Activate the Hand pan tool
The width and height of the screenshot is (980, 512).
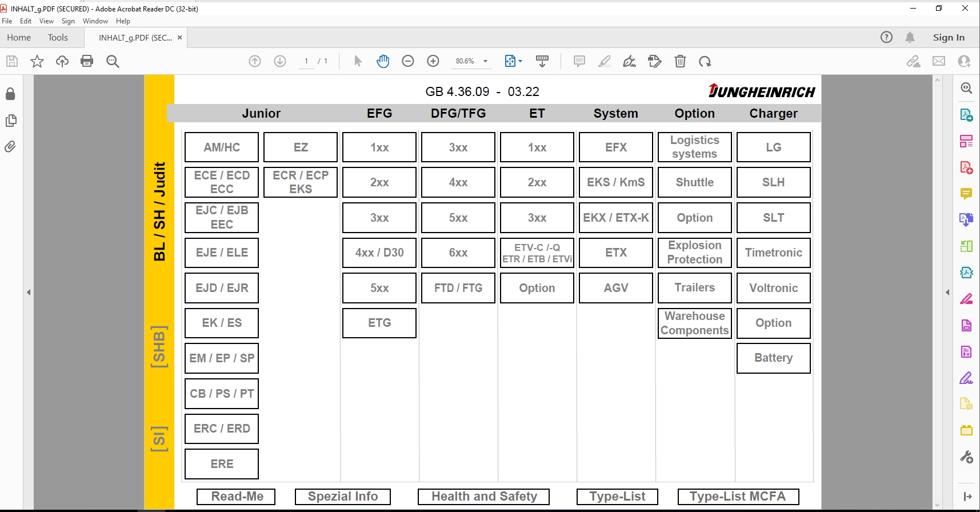pyautogui.click(x=383, y=61)
